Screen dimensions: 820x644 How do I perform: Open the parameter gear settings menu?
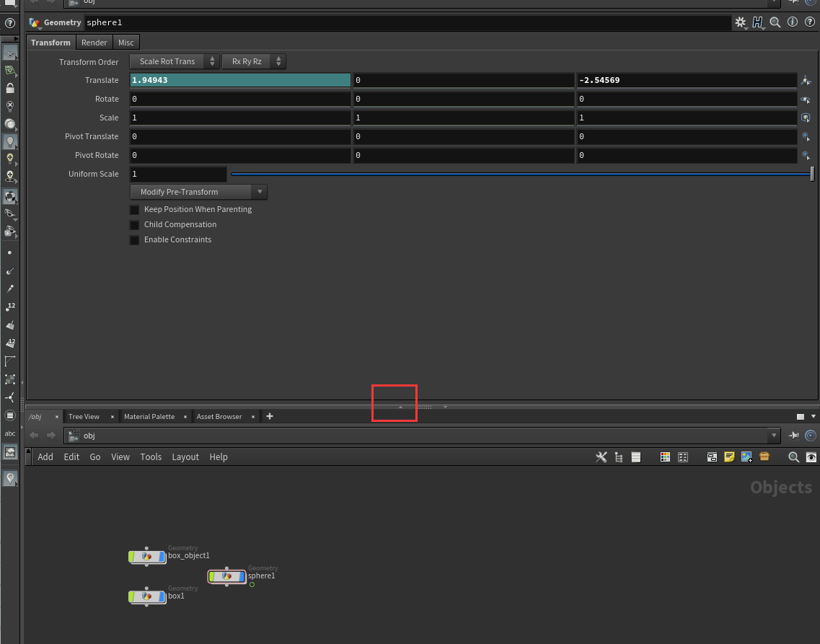(740, 22)
